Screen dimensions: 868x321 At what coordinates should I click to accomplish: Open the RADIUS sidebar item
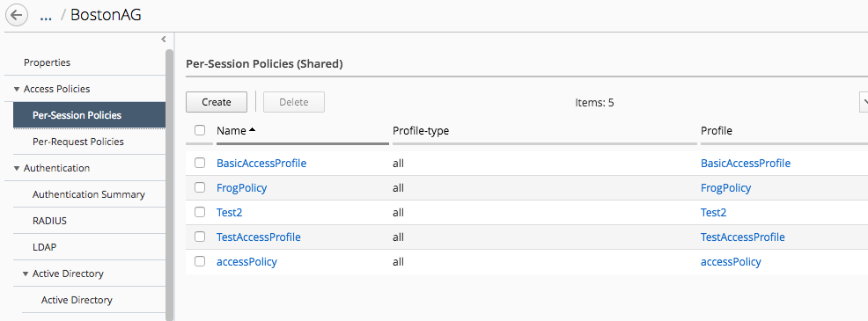[x=49, y=221]
